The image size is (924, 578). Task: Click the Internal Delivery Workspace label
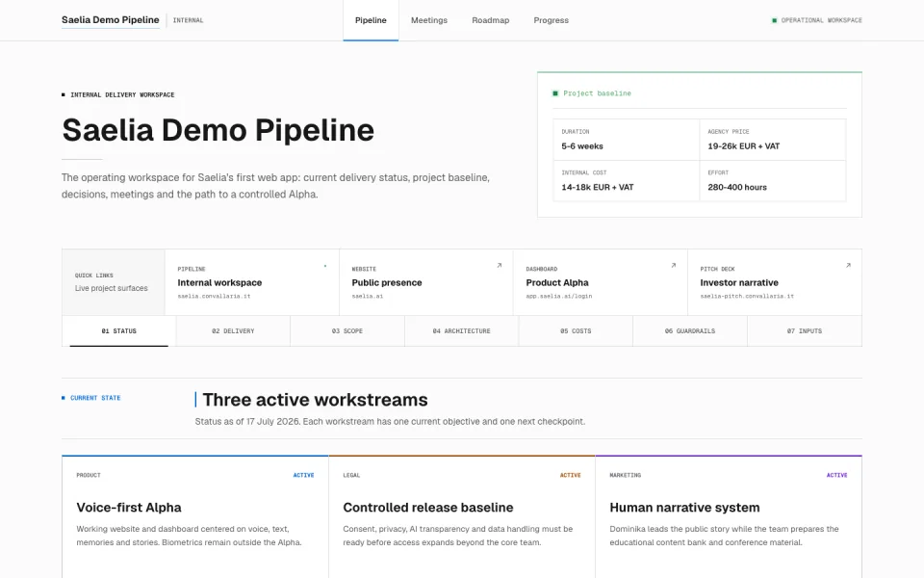(122, 94)
